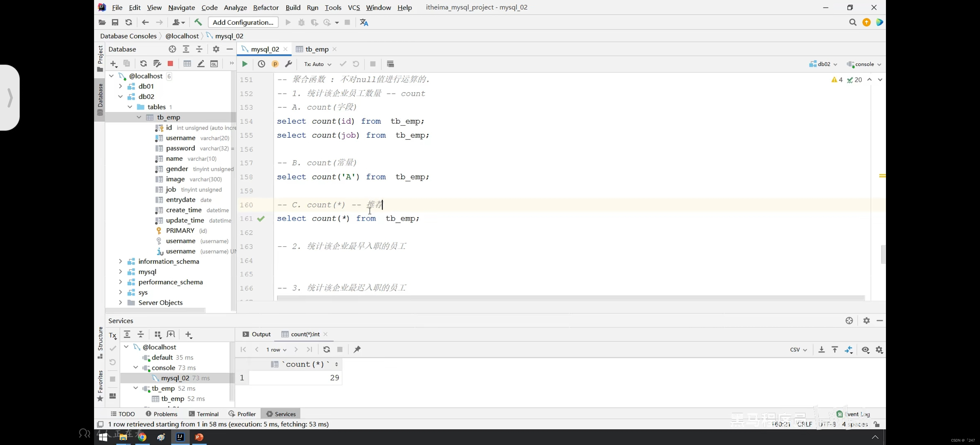Expand the information_schema node
Image resolution: width=980 pixels, height=445 pixels.
pyautogui.click(x=120, y=261)
